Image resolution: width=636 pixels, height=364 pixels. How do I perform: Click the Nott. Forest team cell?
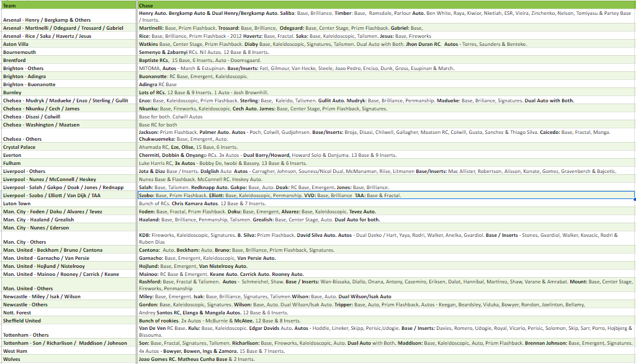(68, 313)
